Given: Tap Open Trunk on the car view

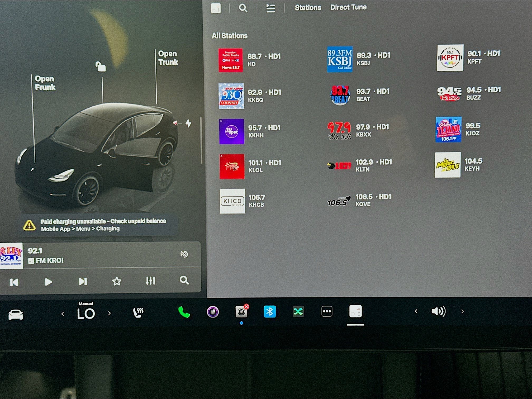Looking at the screenshot, I should (x=168, y=58).
